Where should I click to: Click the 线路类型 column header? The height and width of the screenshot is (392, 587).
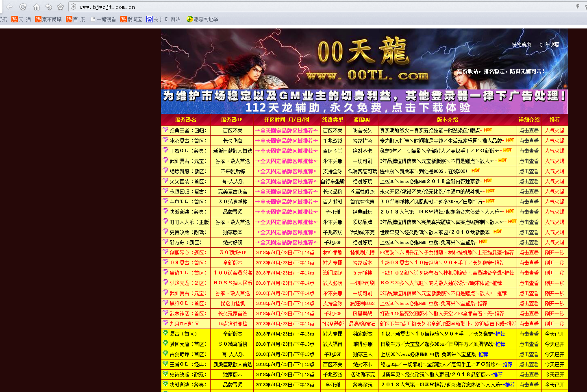click(x=333, y=120)
